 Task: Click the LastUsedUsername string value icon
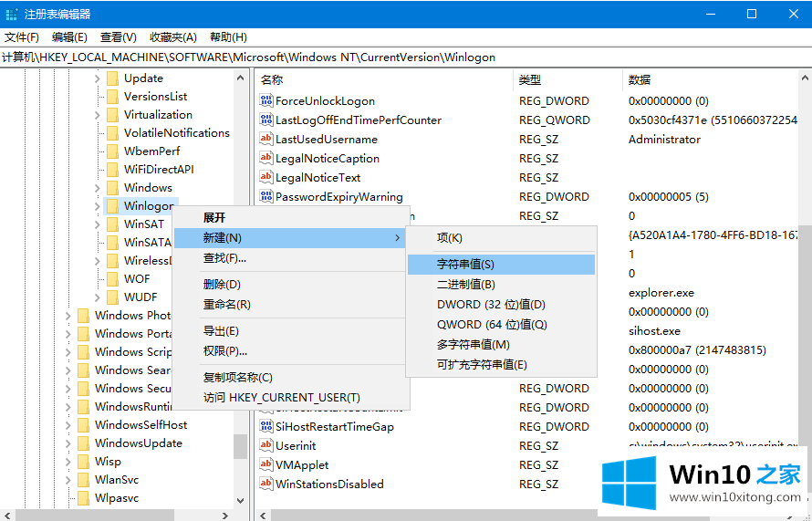267,140
